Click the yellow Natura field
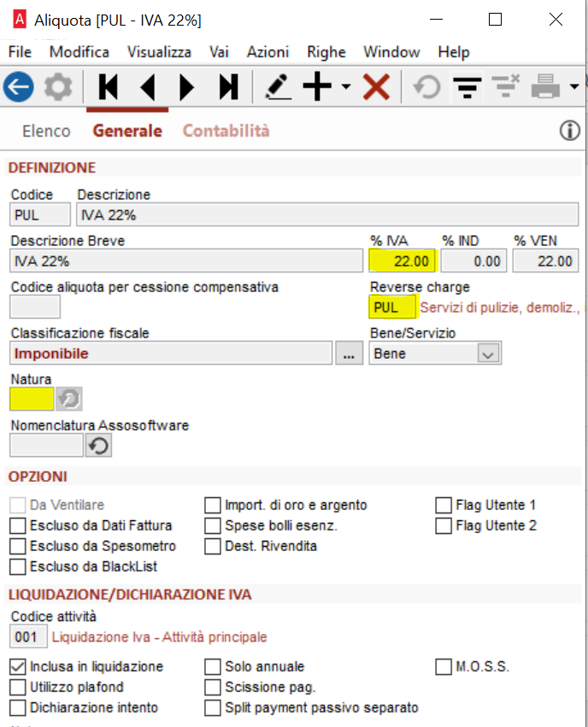 (x=32, y=399)
